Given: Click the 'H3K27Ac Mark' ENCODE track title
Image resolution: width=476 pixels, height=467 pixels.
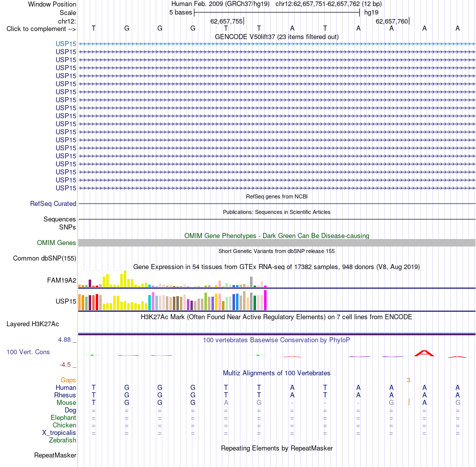Looking at the screenshot, I should (277, 317).
